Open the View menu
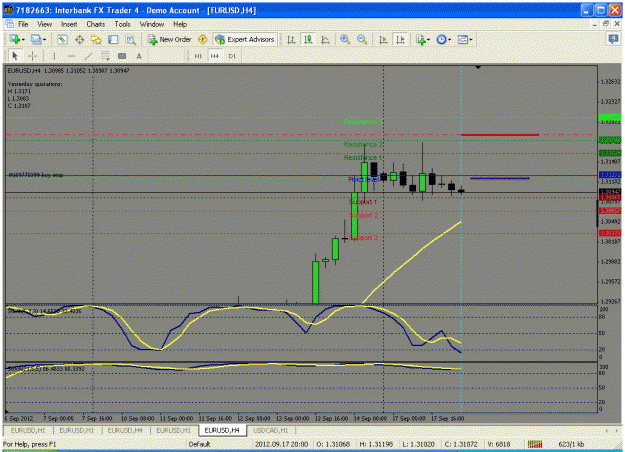Screen dimensions: 625x452 pyautogui.click(x=45, y=24)
